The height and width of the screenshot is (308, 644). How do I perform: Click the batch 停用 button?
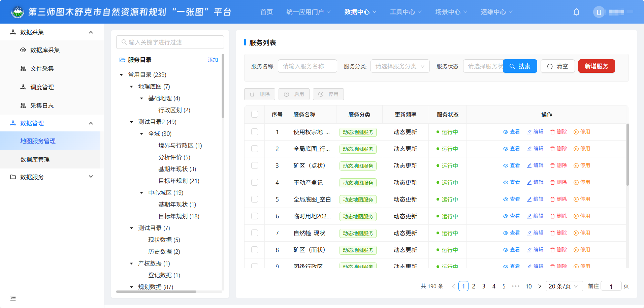[x=328, y=94]
